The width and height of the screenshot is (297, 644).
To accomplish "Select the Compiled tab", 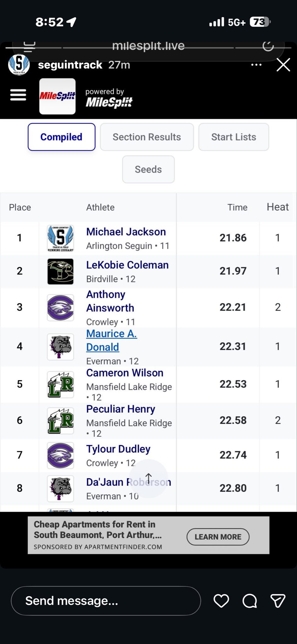I will (x=61, y=137).
